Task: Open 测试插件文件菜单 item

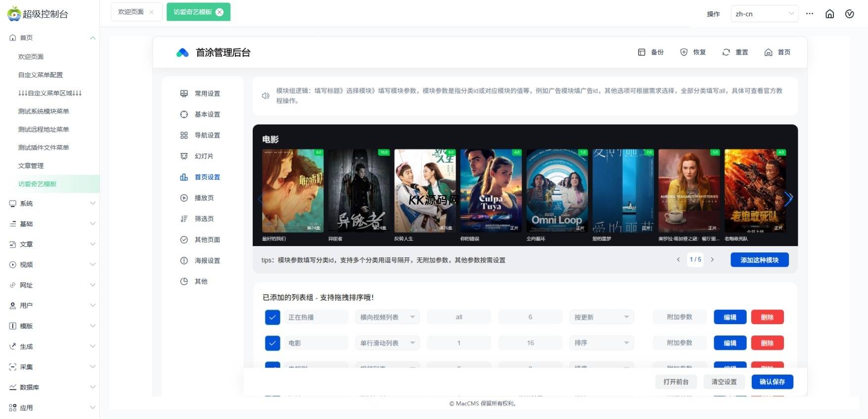Action: coord(44,148)
